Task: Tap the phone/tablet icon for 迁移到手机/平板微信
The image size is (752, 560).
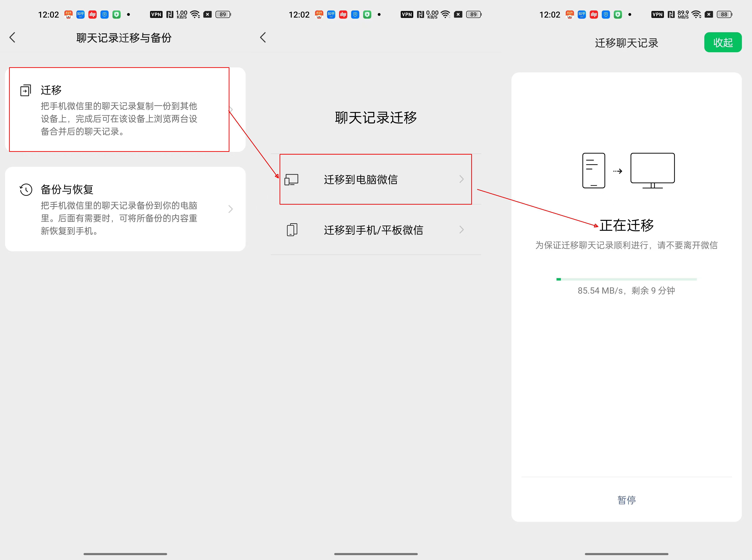Action: coord(292,230)
